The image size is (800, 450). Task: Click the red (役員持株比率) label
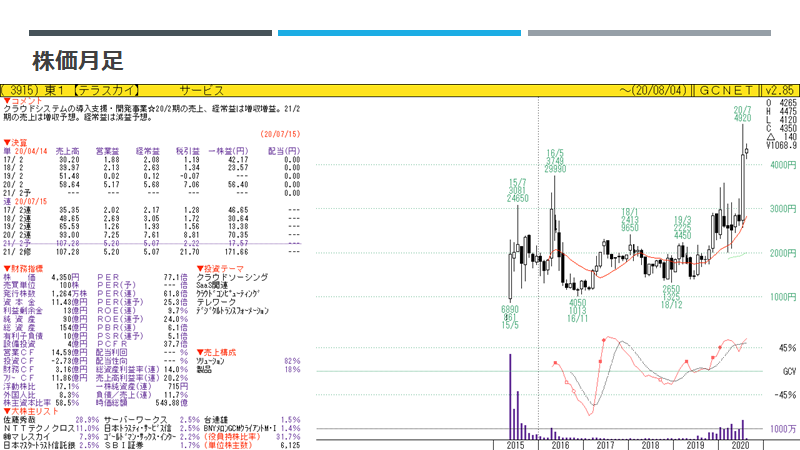pyautogui.click(x=232, y=437)
